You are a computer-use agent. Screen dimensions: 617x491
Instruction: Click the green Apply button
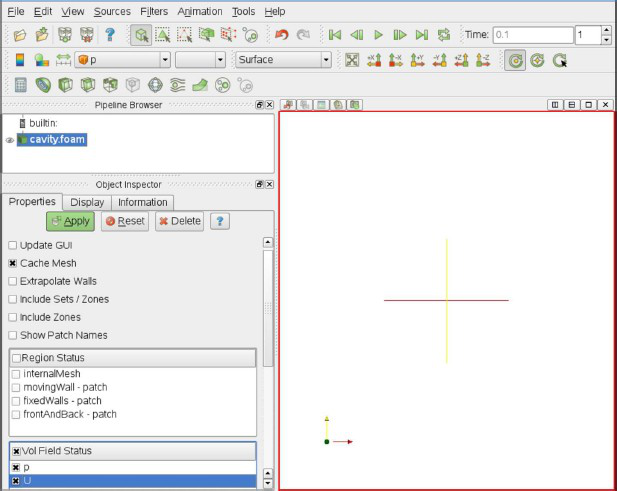(x=70, y=221)
